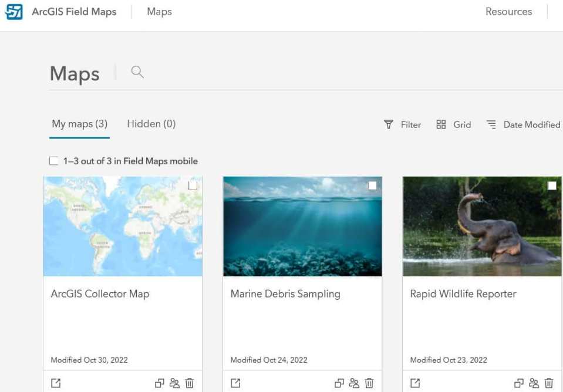Click the 'Modified Oct 24, 2022' text
The height and width of the screenshot is (392, 563).
[268, 360]
